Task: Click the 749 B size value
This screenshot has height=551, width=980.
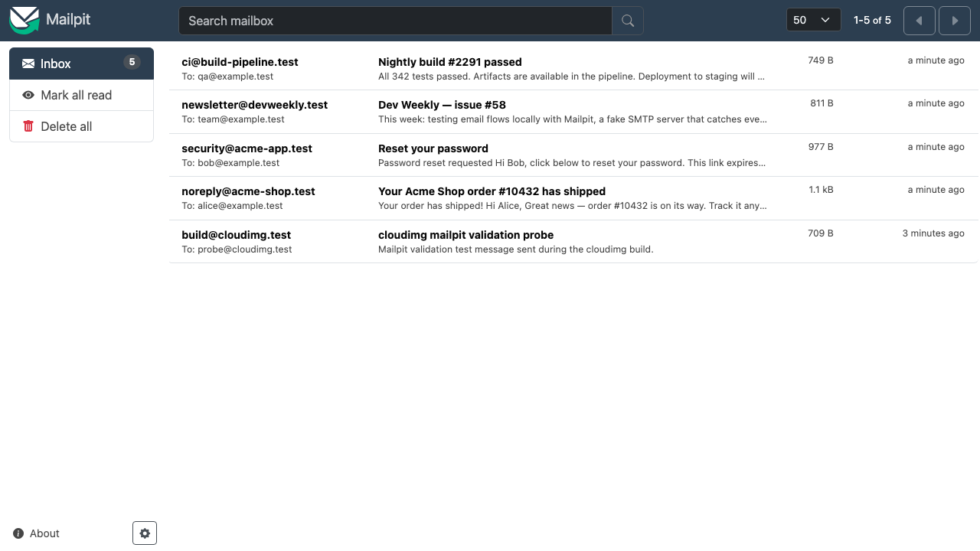Action: coord(821,60)
